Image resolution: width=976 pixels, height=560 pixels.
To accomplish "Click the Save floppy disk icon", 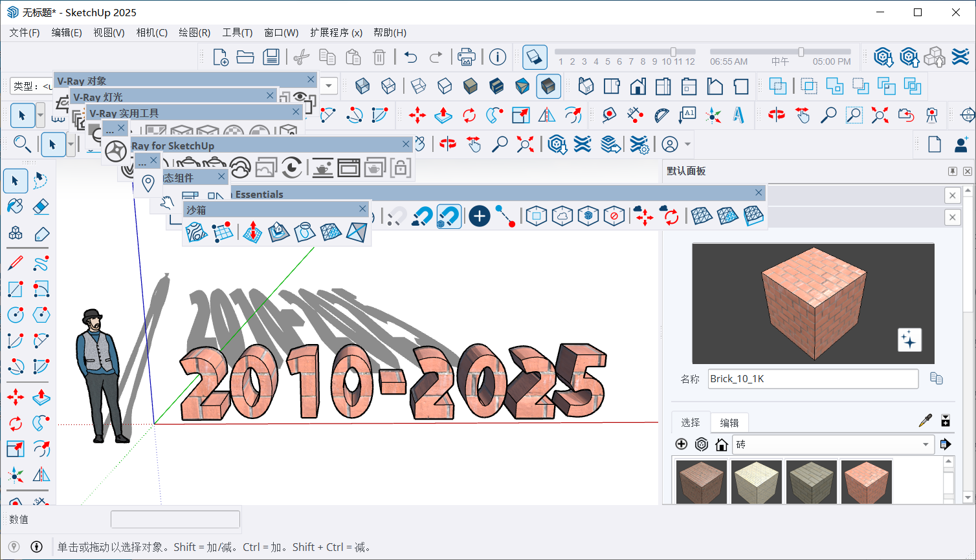I will (x=271, y=57).
